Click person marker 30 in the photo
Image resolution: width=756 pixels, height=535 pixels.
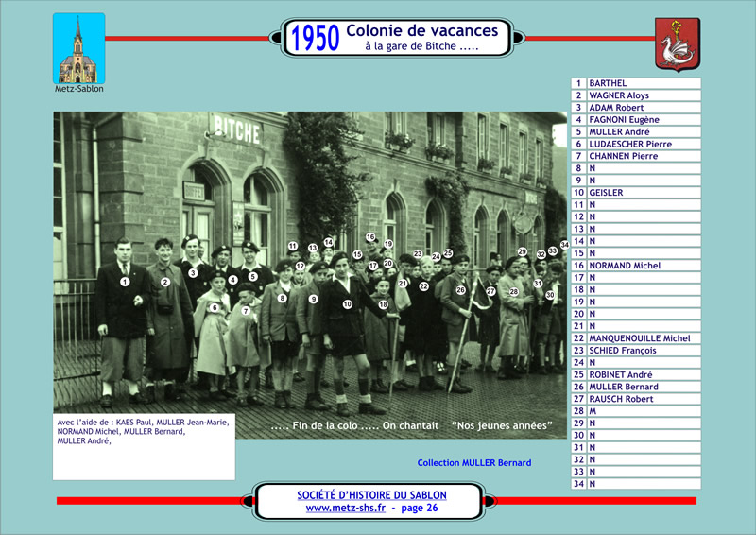pyautogui.click(x=550, y=295)
